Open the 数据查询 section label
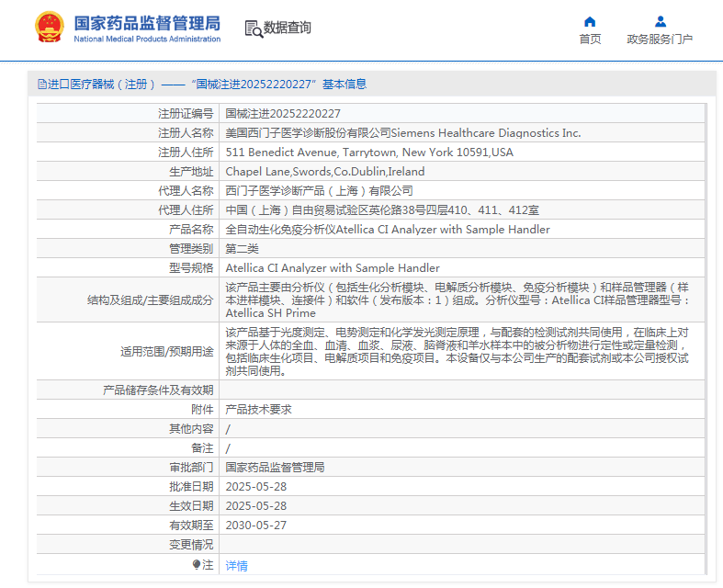The height and width of the screenshot is (588, 723). pos(288,28)
